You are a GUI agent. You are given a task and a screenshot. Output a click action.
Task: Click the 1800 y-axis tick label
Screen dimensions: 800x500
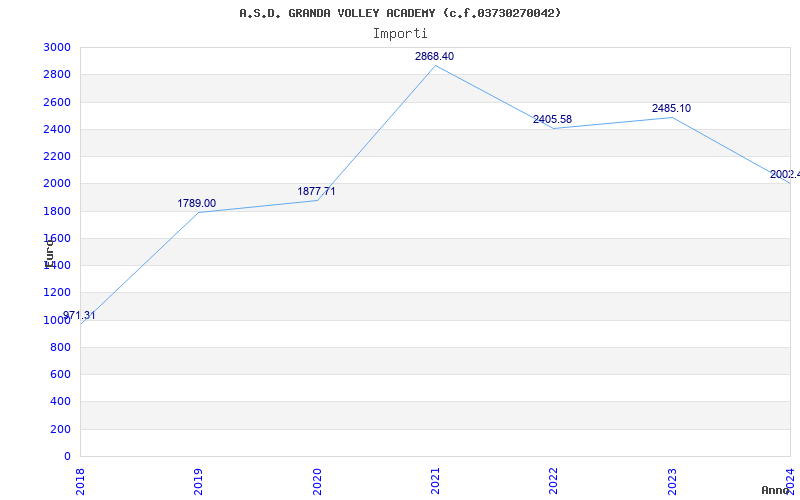coord(57,211)
